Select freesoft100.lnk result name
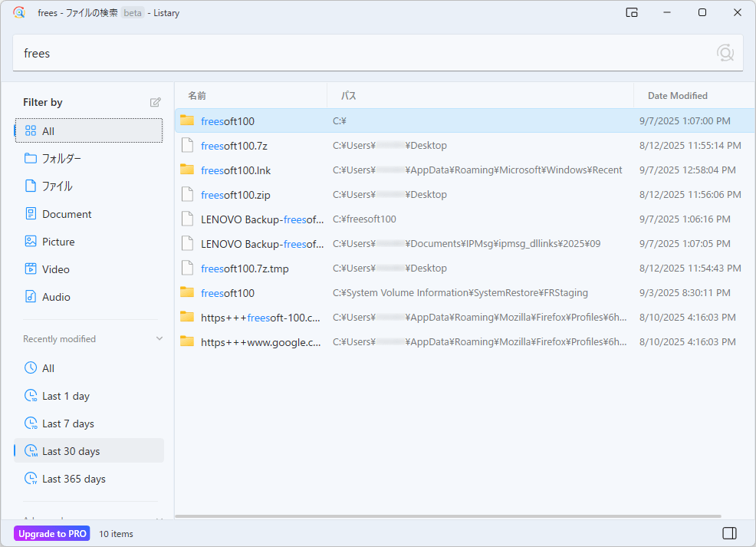 [x=235, y=170]
